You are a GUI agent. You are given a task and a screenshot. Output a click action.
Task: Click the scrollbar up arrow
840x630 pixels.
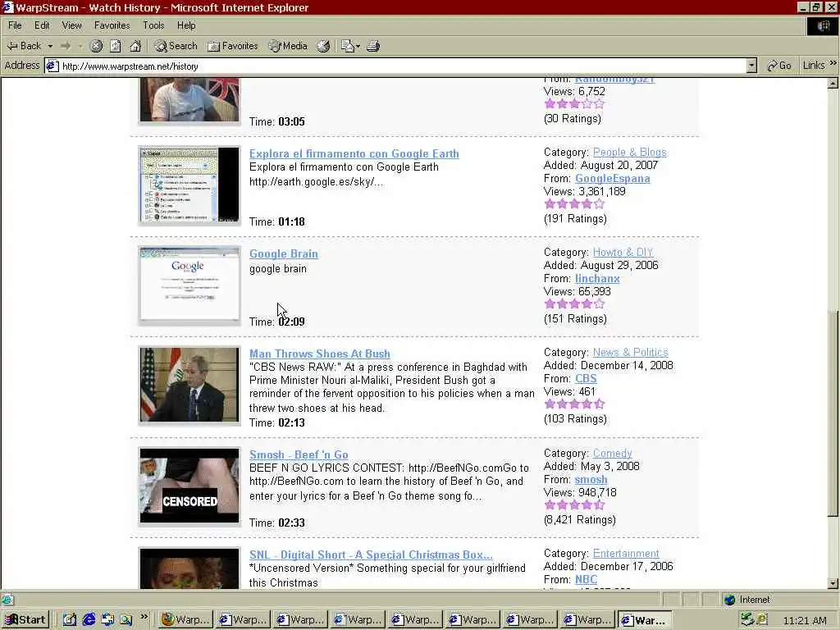[833, 83]
